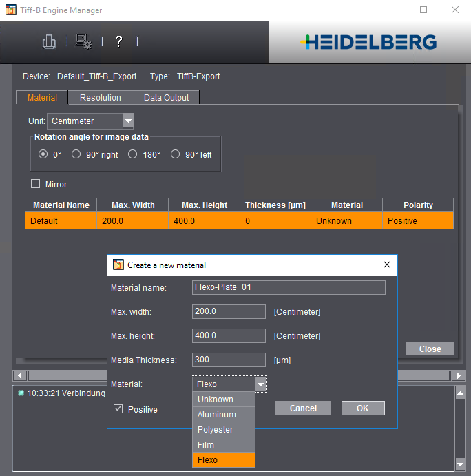This screenshot has height=476, width=471.
Task: Uncheck the Positive polarity checkbox
Action: [x=118, y=409]
